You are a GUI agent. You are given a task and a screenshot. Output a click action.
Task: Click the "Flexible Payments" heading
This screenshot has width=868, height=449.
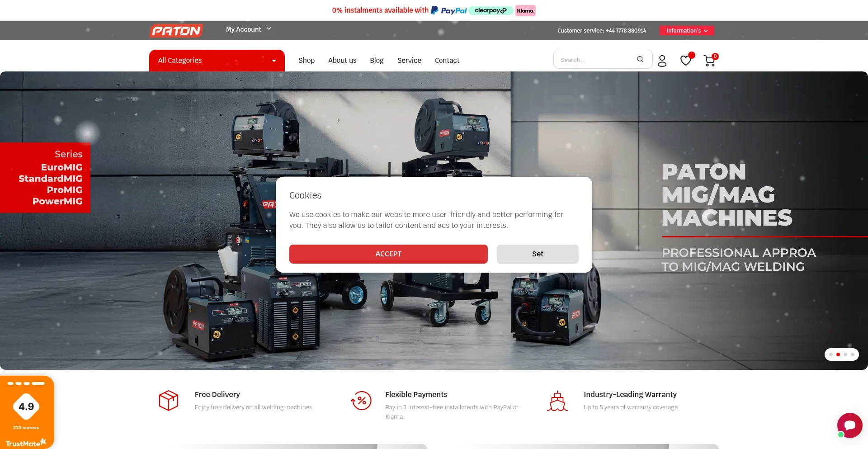tap(416, 394)
